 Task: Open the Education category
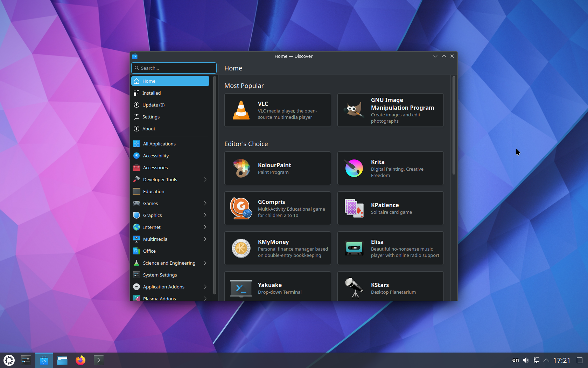(x=170, y=191)
